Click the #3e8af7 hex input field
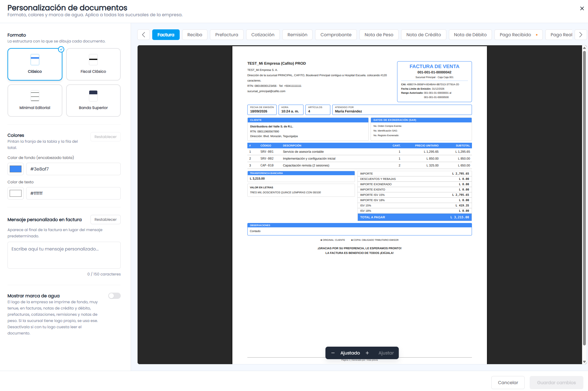 point(73,169)
